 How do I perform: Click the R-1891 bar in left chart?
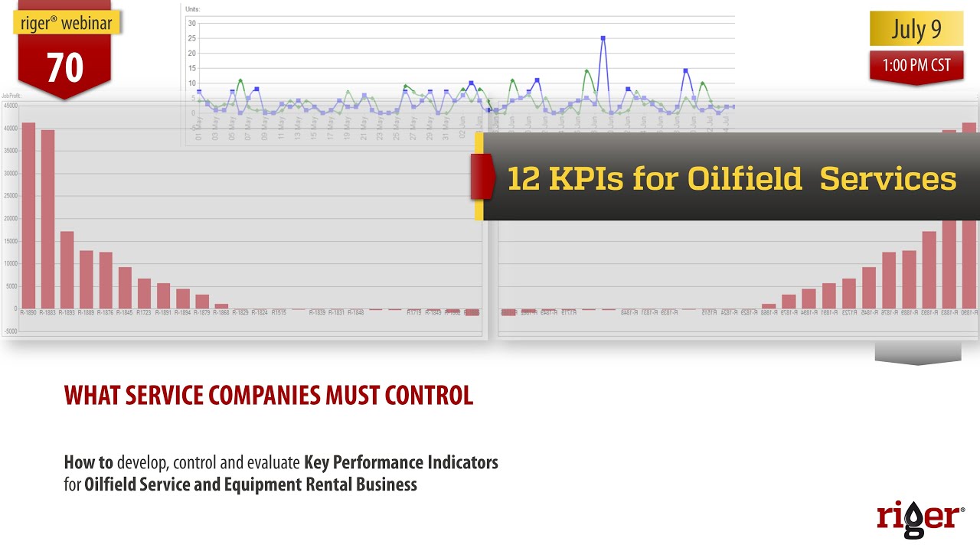pyautogui.click(x=163, y=295)
